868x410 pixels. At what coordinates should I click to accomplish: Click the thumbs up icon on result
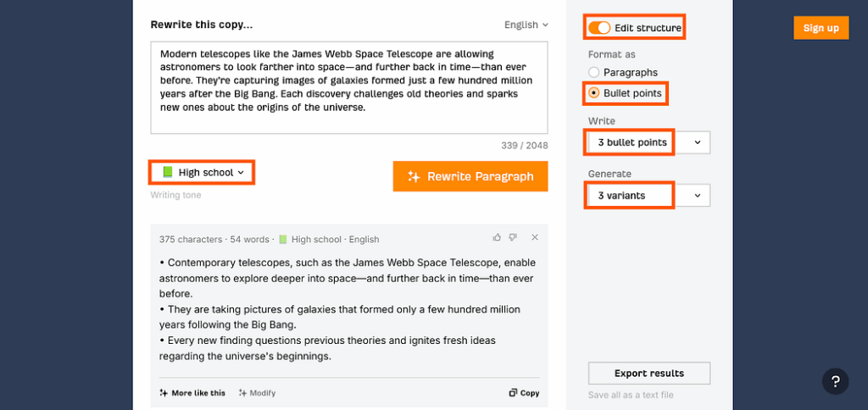[497, 237]
